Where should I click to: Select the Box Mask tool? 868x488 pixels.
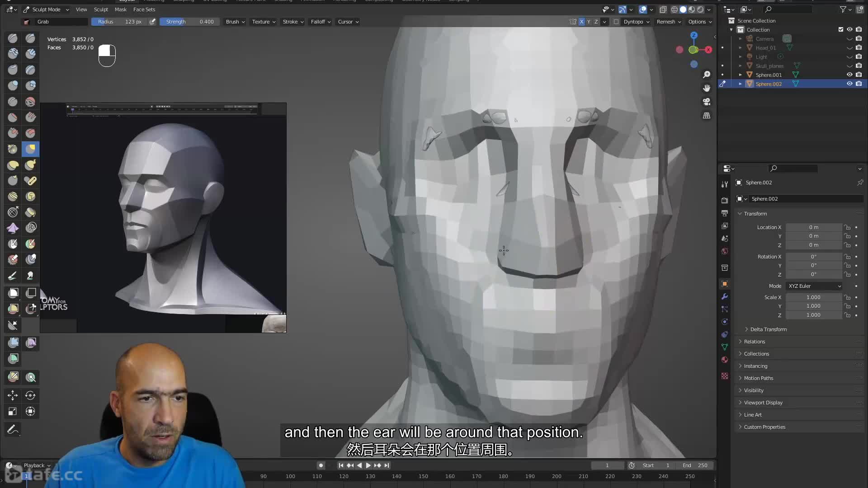coord(13,293)
